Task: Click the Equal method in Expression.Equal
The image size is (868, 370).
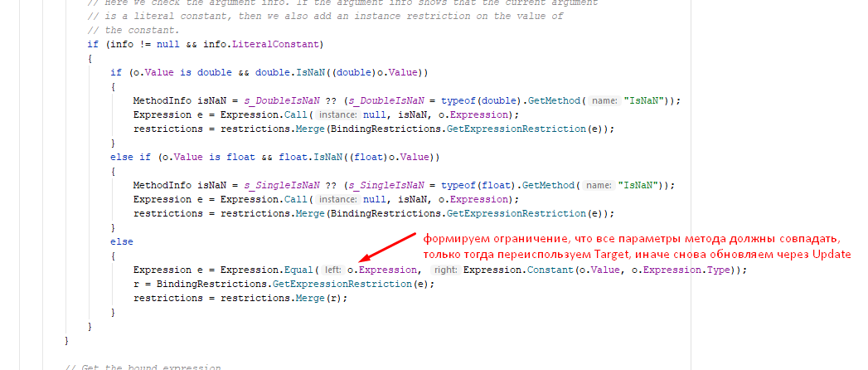Action: click(301, 270)
